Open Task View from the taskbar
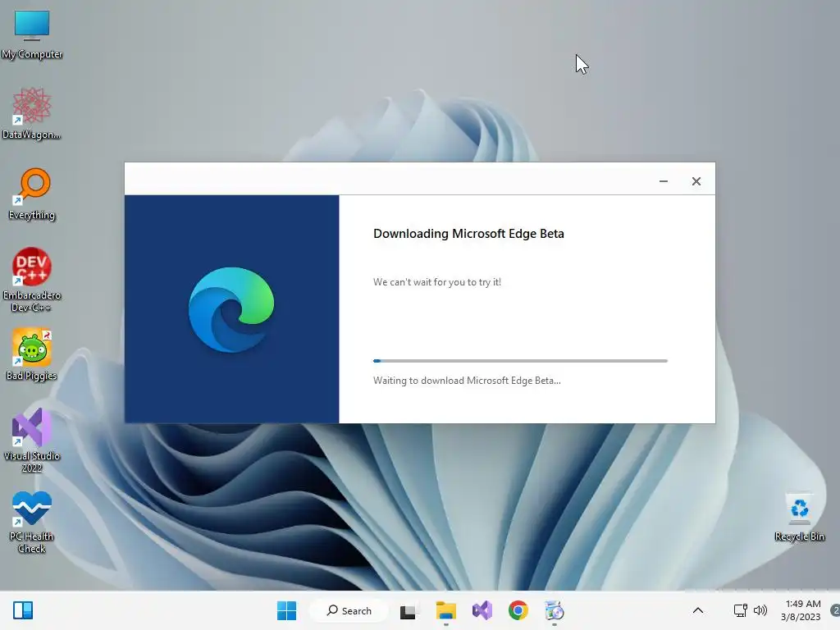 pyautogui.click(x=409, y=610)
